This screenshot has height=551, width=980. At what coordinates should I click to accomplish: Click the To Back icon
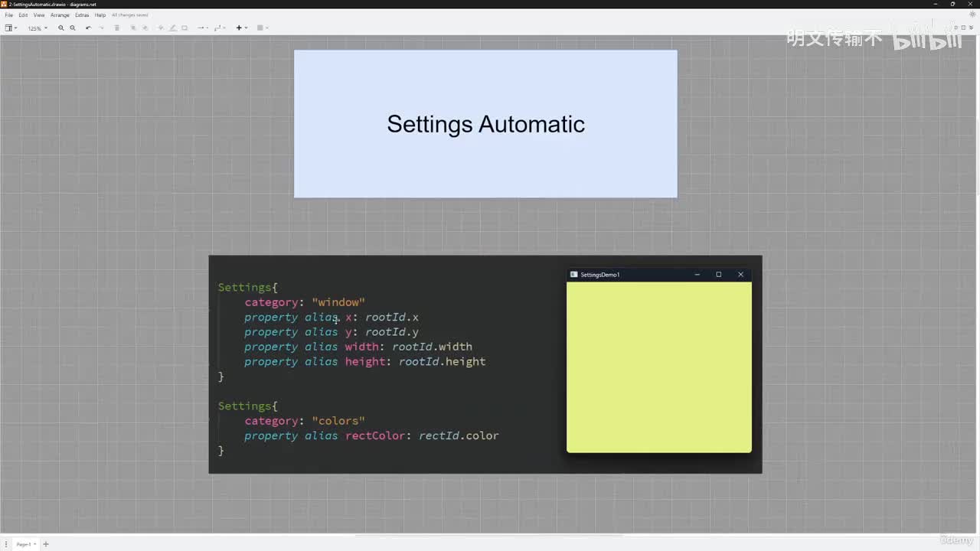pyautogui.click(x=145, y=28)
